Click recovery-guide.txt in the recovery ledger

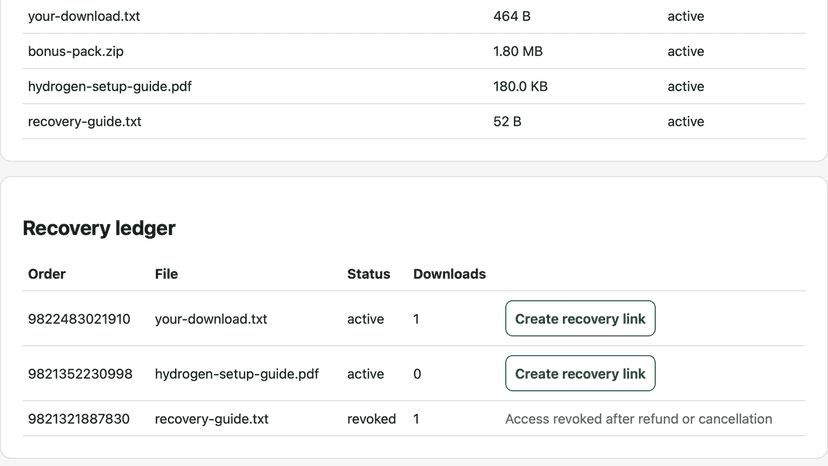tap(211, 419)
